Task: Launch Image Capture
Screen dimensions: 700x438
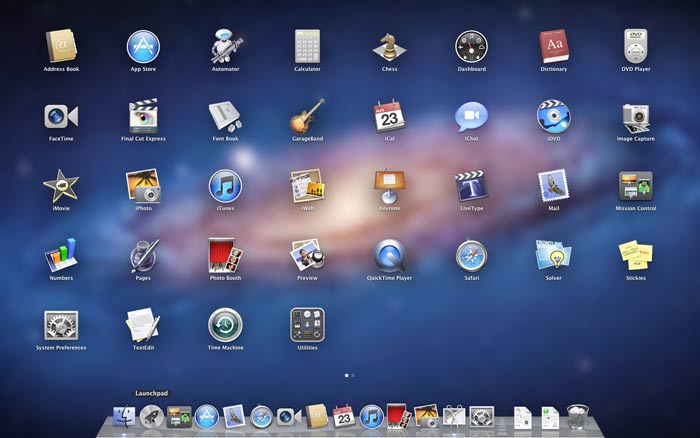Action: (636, 118)
